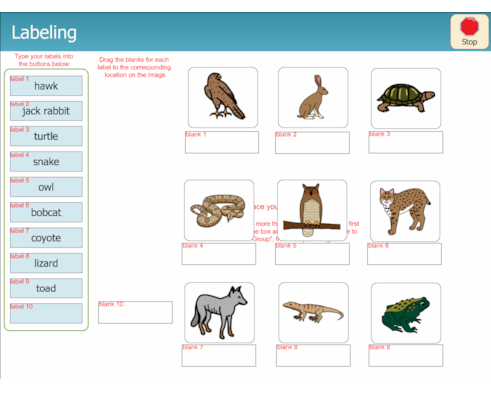Select blank 3 box under turtle
Screen dimensions: 491x393
tap(406, 142)
